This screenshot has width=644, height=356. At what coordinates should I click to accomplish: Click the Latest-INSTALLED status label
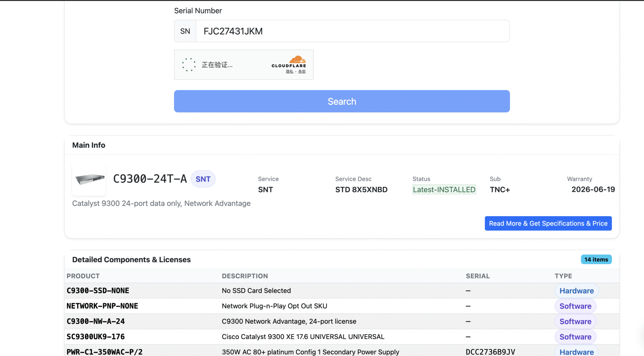(444, 189)
